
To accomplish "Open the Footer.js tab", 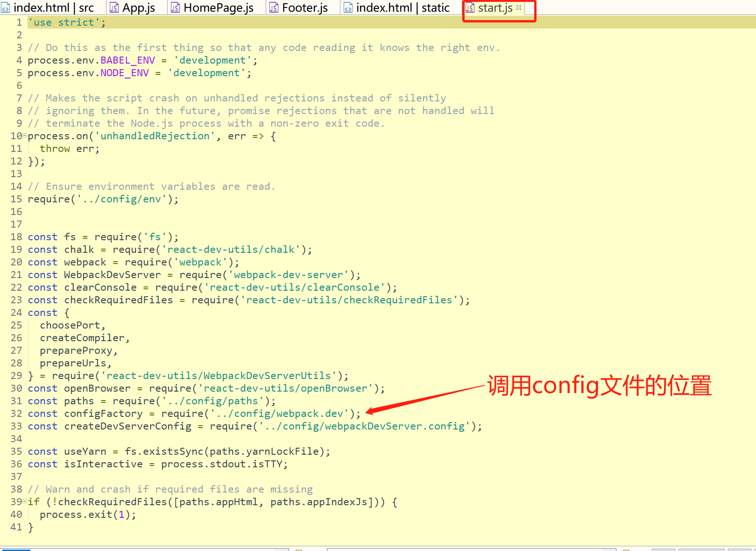I will click(299, 7).
